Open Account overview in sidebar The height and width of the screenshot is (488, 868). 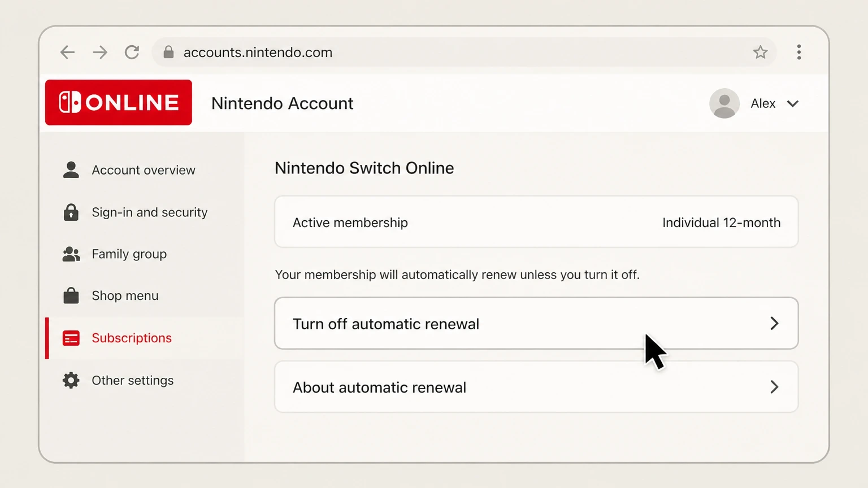(145, 170)
